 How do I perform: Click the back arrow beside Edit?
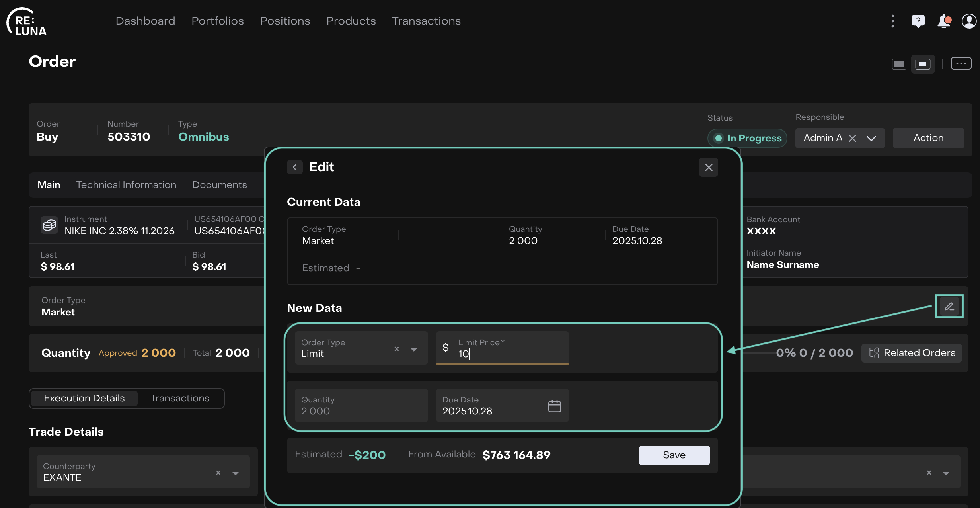295,167
